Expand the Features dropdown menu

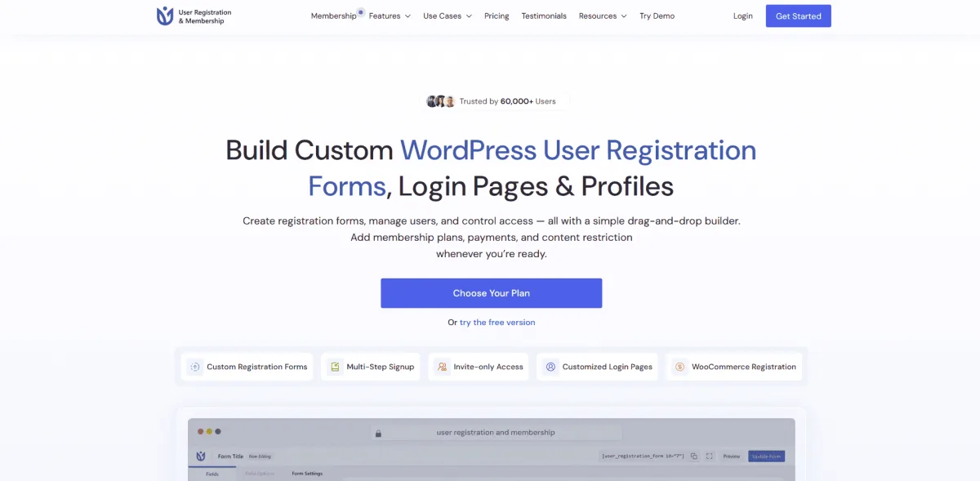tap(390, 16)
